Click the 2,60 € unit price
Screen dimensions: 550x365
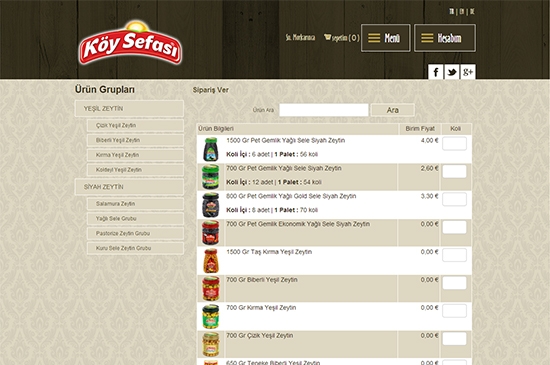tap(430, 168)
